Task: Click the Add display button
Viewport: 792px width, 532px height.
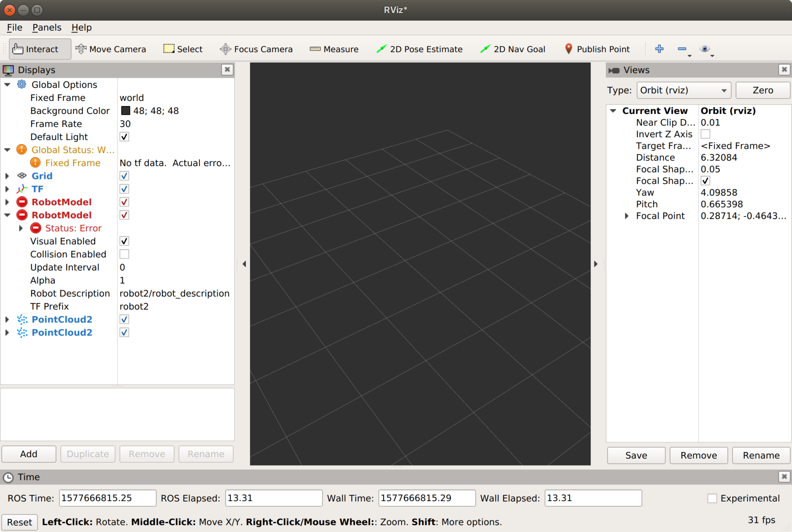Action: click(29, 454)
